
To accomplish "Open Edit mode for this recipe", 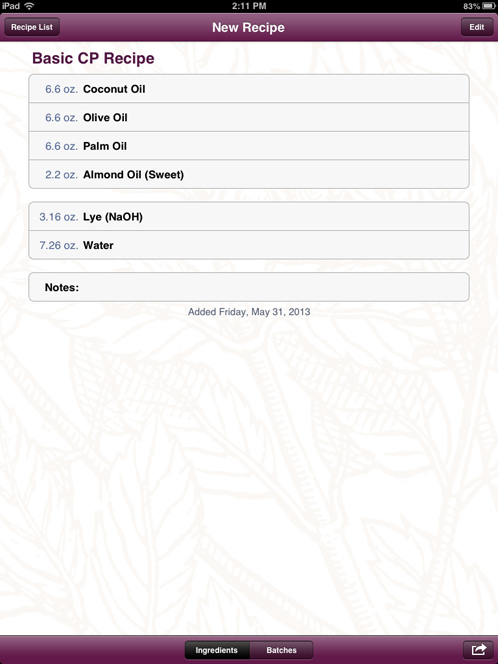I will [x=477, y=27].
